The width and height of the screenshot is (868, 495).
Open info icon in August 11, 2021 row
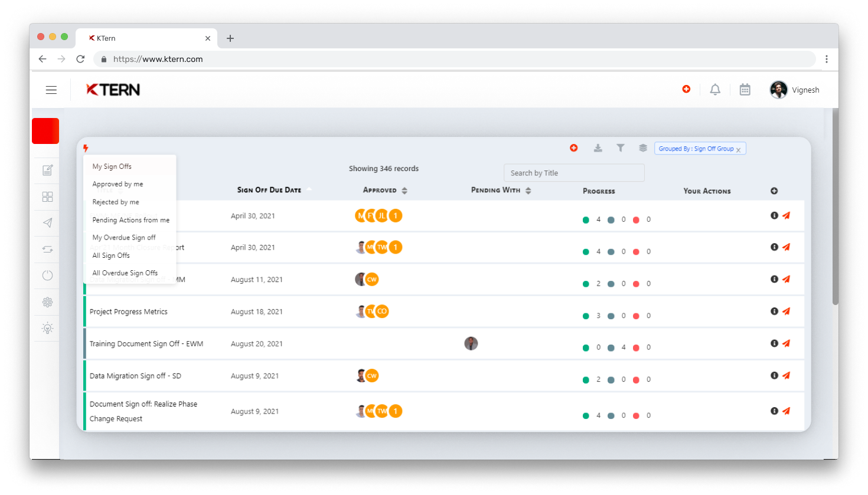click(774, 279)
